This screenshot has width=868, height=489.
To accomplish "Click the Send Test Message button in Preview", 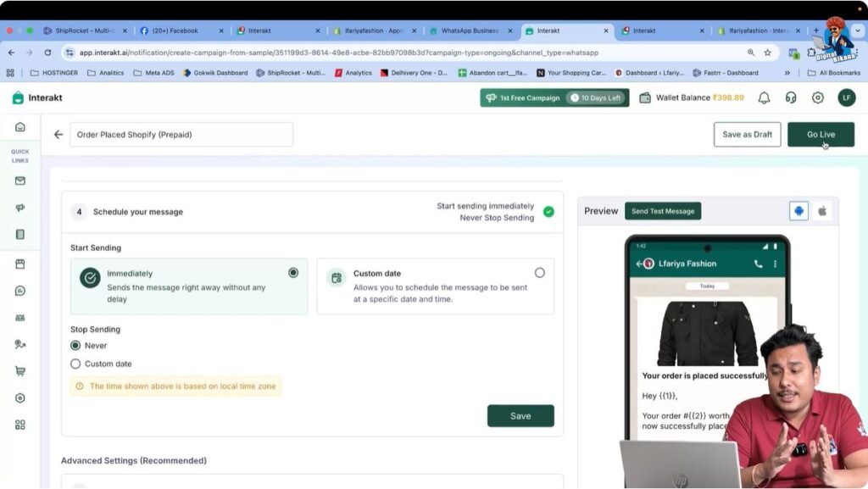I will 663,210.
